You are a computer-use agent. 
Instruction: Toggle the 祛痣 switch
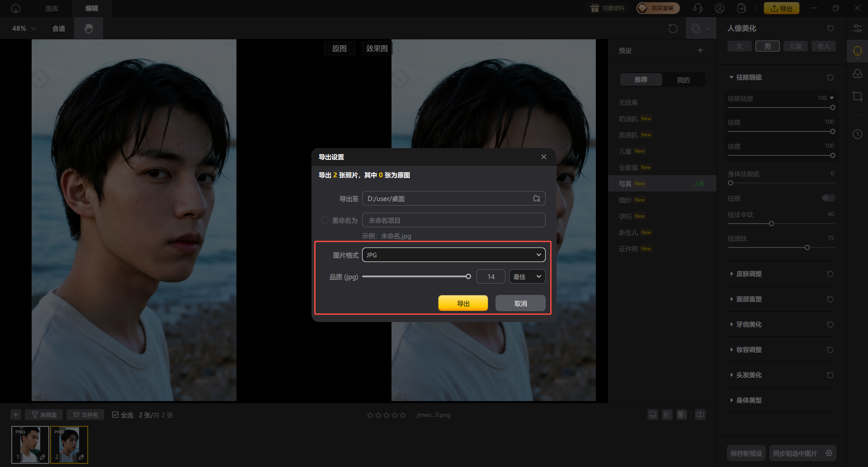[828, 198]
